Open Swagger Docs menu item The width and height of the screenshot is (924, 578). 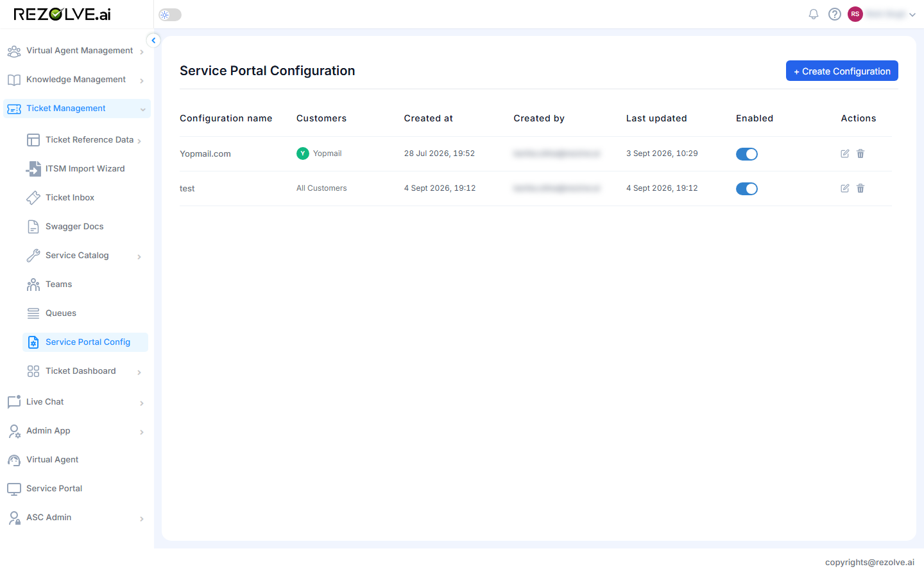(85, 227)
